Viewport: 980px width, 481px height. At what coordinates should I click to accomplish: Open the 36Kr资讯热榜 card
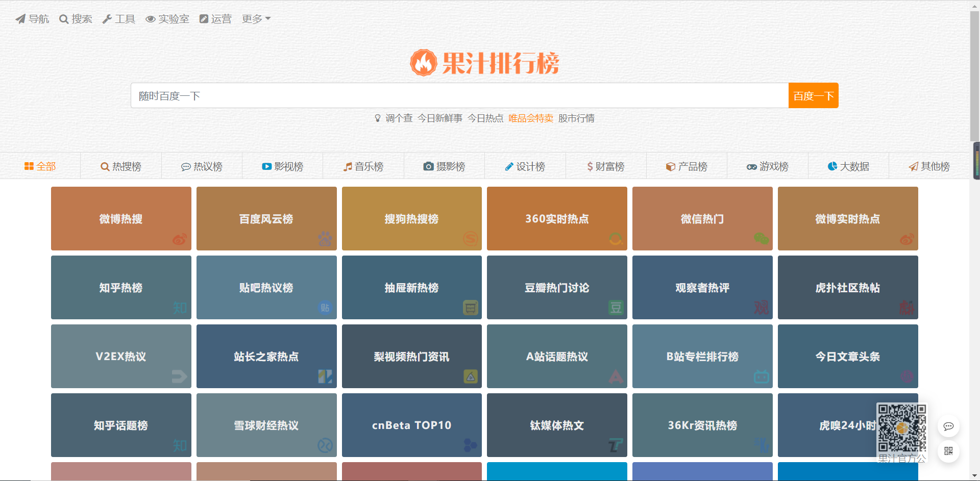702,425
